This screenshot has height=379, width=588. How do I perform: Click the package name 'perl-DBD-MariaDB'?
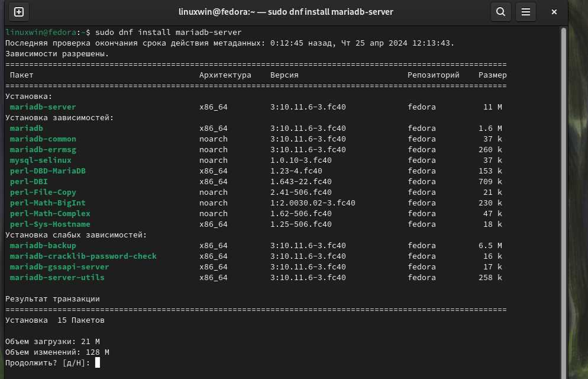48,171
